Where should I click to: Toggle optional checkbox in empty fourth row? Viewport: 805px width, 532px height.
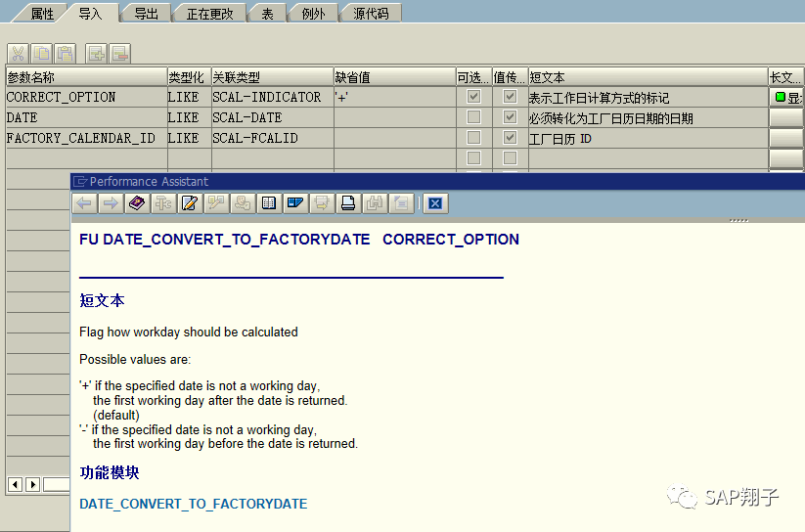473,158
